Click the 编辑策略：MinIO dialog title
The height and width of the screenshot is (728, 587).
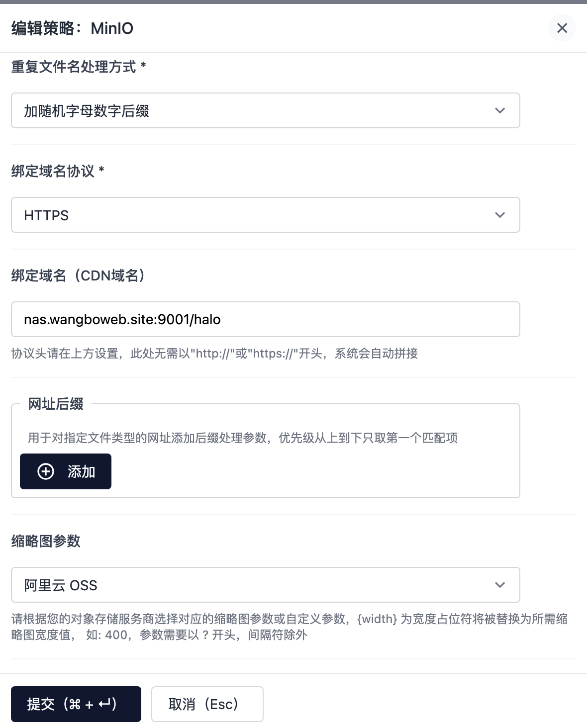click(73, 28)
